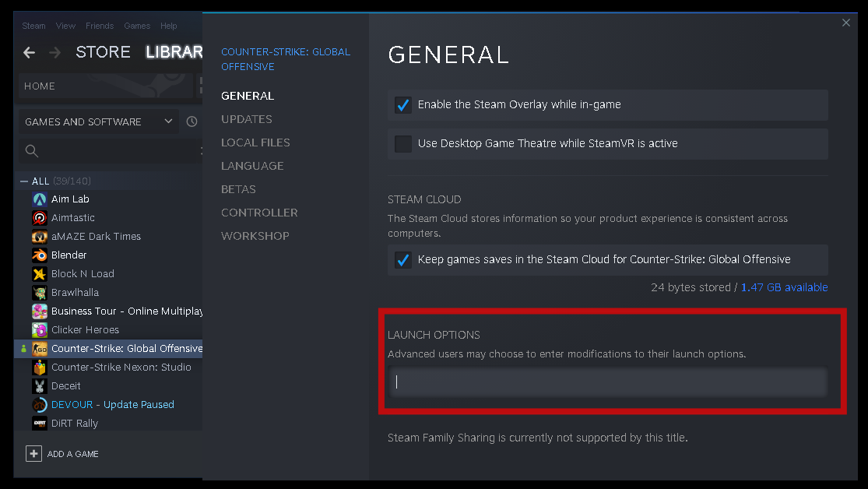Screen dimensions: 868x489
Task: Disable the Steam Overlay while in-game checkbox
Action: 403,104
